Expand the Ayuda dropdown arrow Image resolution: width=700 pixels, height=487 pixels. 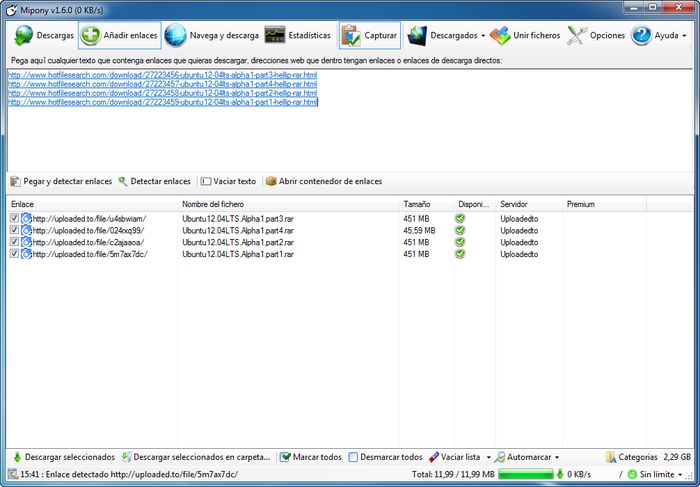pos(684,36)
